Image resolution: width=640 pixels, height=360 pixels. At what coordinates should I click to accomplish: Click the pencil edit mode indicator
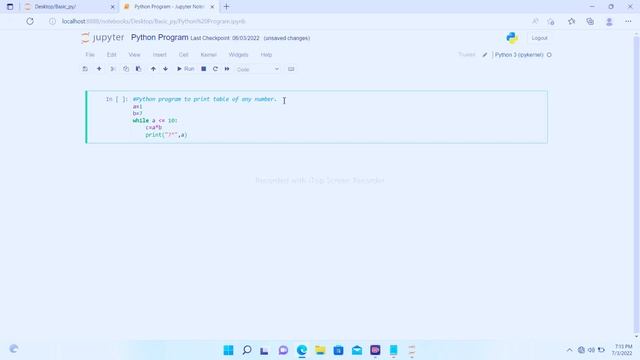[484, 55]
